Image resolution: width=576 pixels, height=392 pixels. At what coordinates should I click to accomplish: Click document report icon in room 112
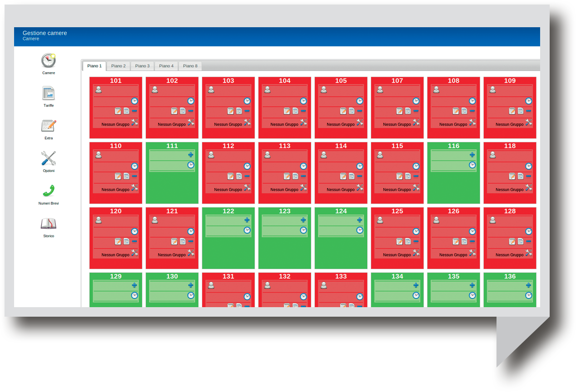[x=239, y=176]
